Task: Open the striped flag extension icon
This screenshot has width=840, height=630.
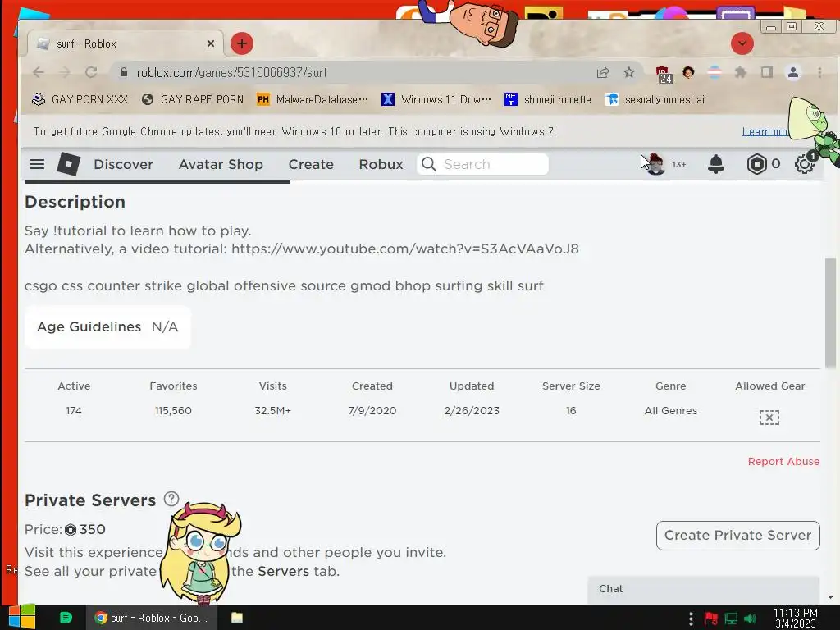Action: tap(714, 72)
